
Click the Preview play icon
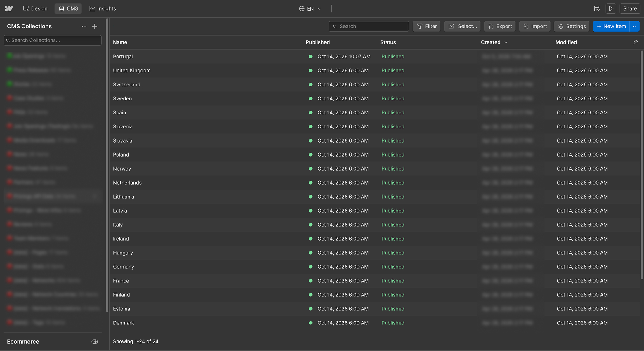coord(611,8)
